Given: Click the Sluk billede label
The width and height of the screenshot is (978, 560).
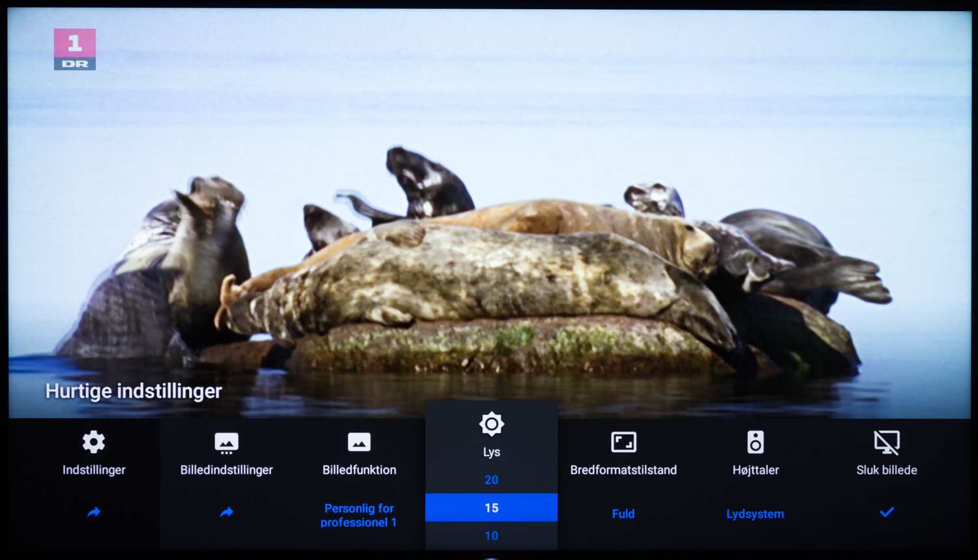Looking at the screenshot, I should coord(887,470).
